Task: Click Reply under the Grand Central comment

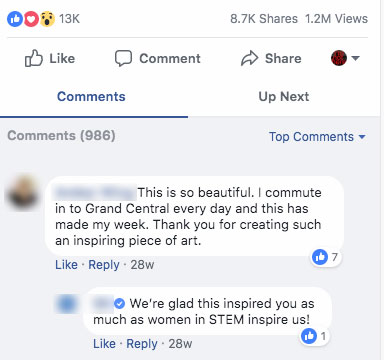Action: pyautogui.click(x=104, y=265)
